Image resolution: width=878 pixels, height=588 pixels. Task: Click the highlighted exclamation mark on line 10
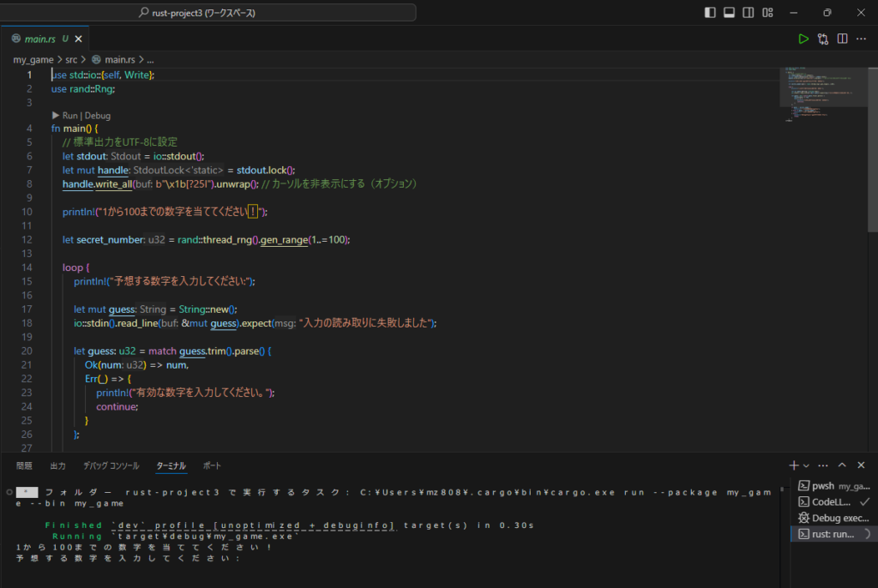pos(253,212)
